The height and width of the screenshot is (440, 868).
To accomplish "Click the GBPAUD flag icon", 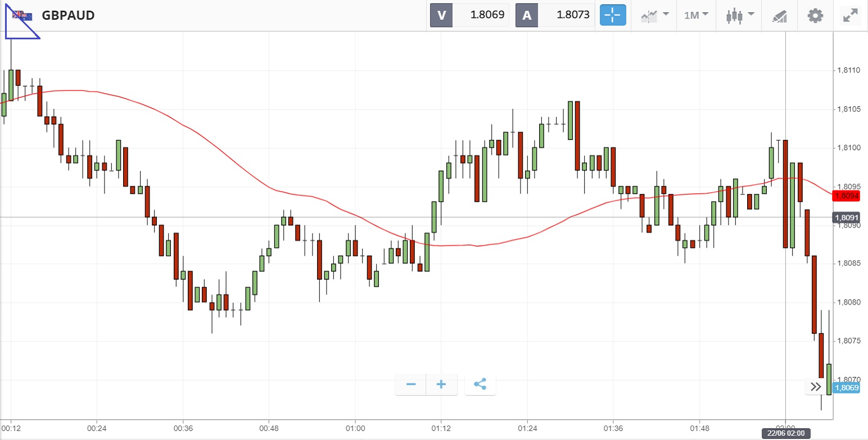I will click(x=22, y=16).
